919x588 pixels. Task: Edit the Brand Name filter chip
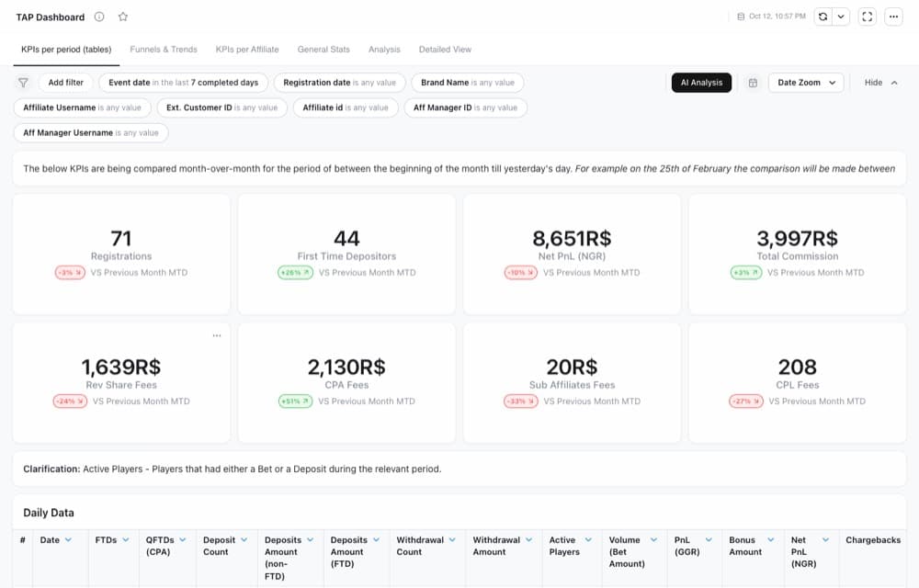point(468,83)
